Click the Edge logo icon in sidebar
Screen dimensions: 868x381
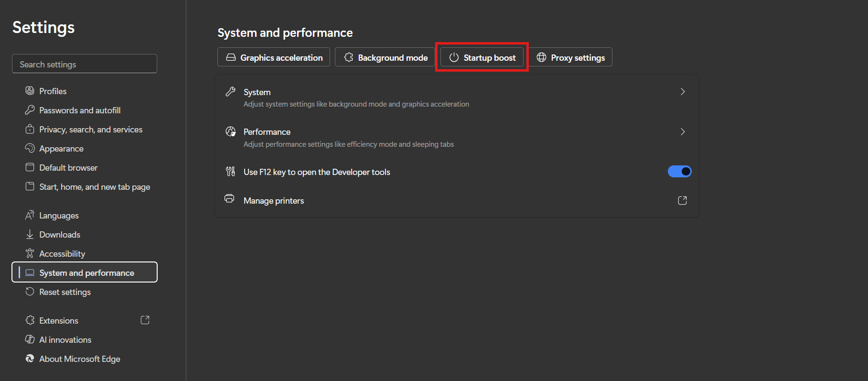click(x=30, y=359)
